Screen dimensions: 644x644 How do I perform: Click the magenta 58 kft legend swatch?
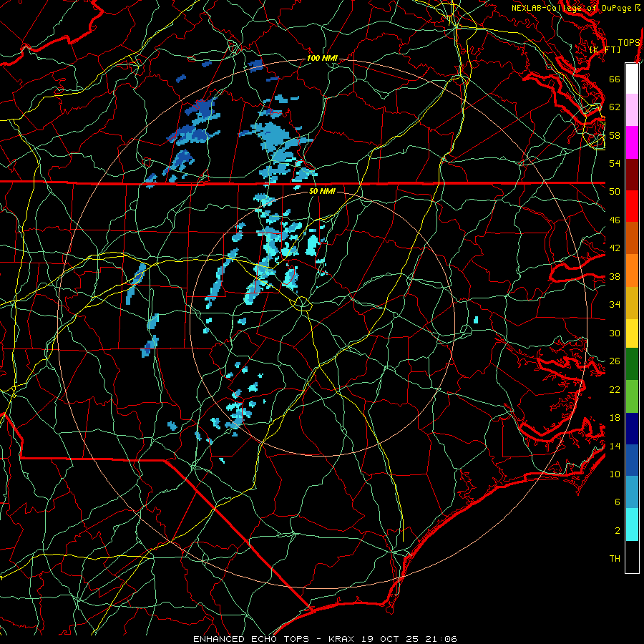point(632,142)
